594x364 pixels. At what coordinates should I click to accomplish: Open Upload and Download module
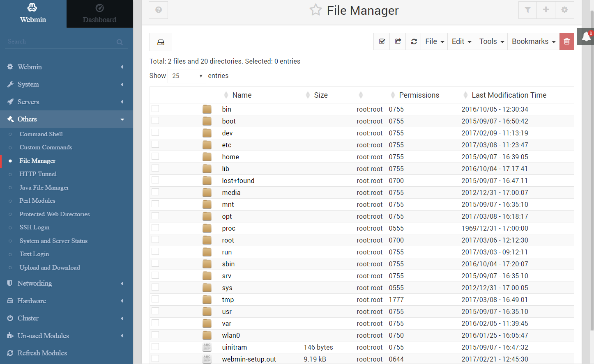[50, 268]
